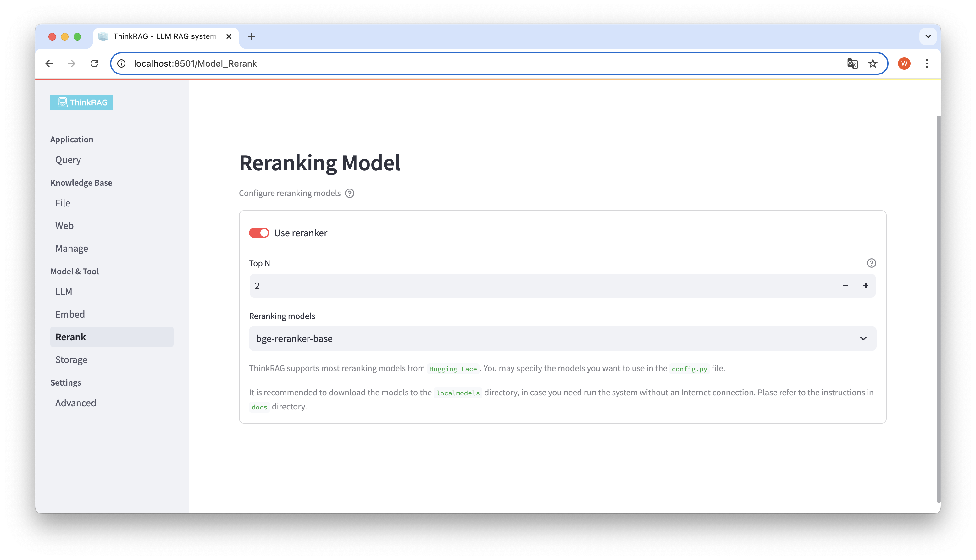The image size is (976, 560).
Task: Disable the Use reranker toggle
Action: pos(259,233)
